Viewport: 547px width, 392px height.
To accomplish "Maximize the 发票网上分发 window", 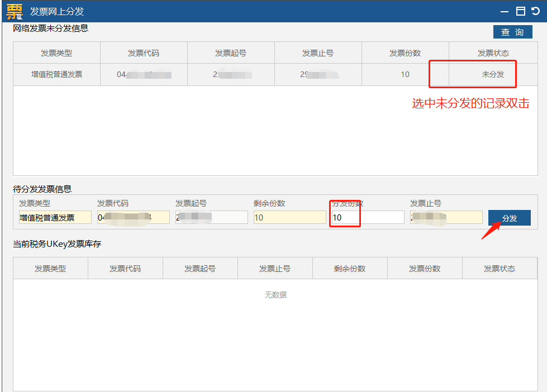I will pyautogui.click(x=521, y=11).
